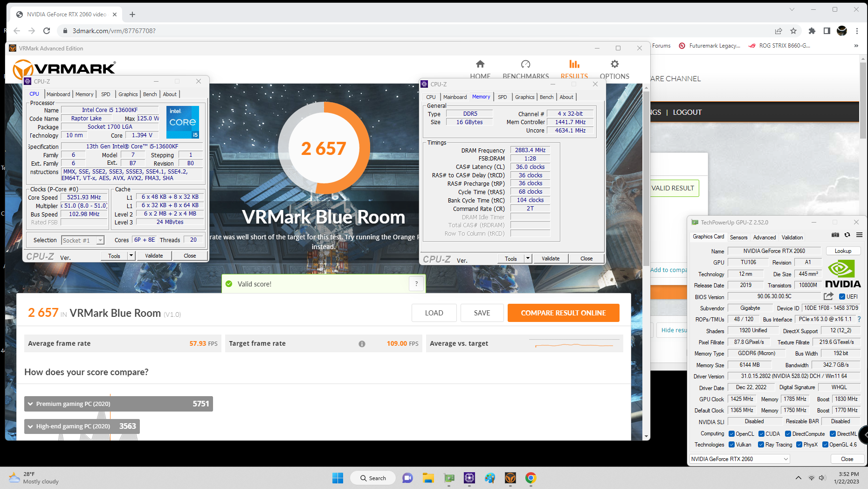Open Advanced tab in GPU-Z
868x489 pixels.
[765, 238]
